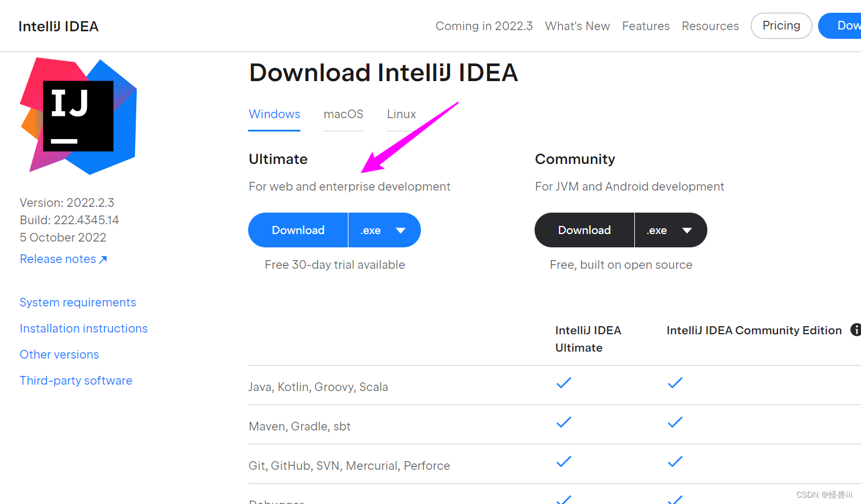Click the large IJ product logo image
The width and height of the screenshot is (861, 504).
[78, 116]
